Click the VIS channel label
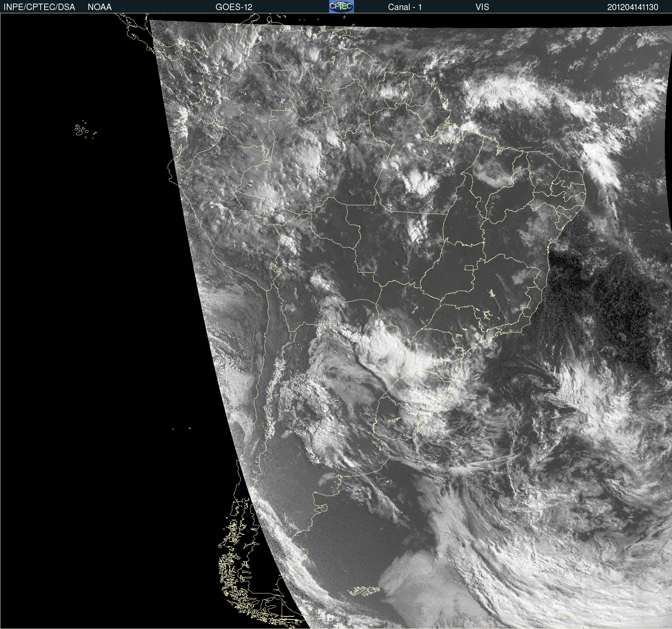Image resolution: width=672 pixels, height=629 pixels. point(482,7)
